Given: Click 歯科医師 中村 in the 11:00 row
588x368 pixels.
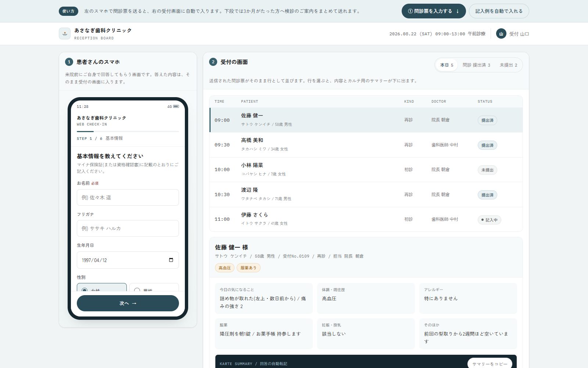Looking at the screenshot, I should [445, 219].
